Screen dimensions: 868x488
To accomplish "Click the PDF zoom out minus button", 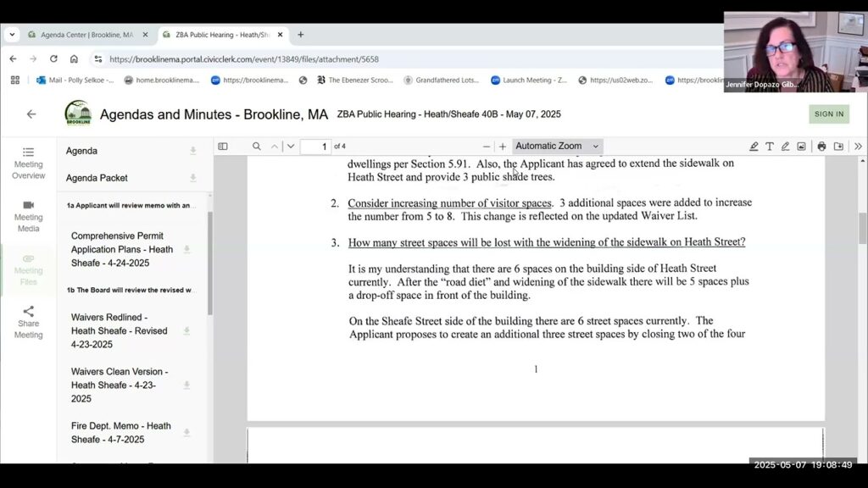I will (x=487, y=147).
